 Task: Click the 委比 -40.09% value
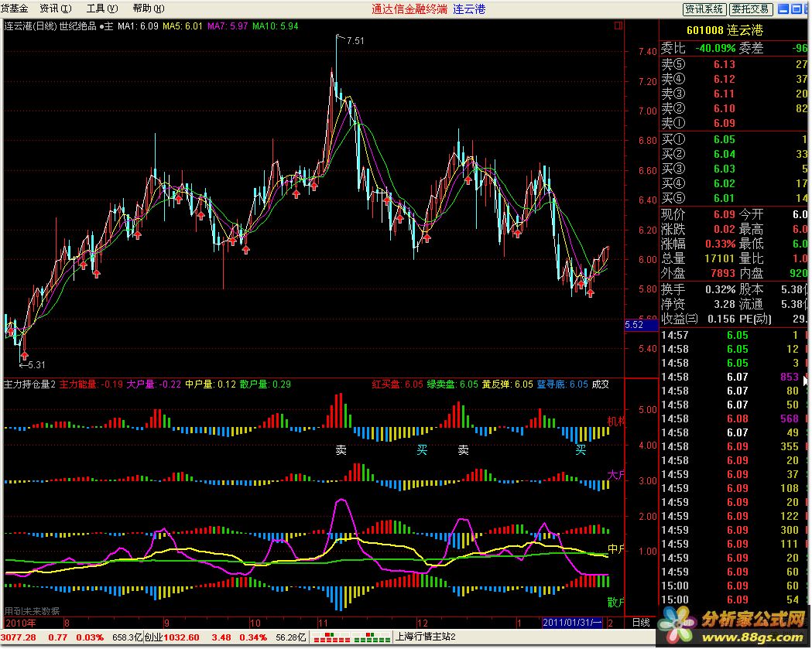point(715,48)
